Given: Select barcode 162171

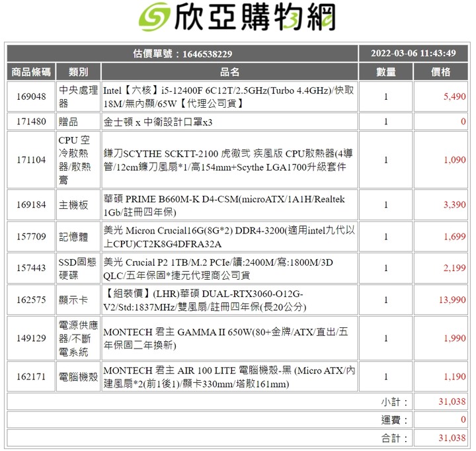Looking at the screenshot, I should click(x=31, y=377).
